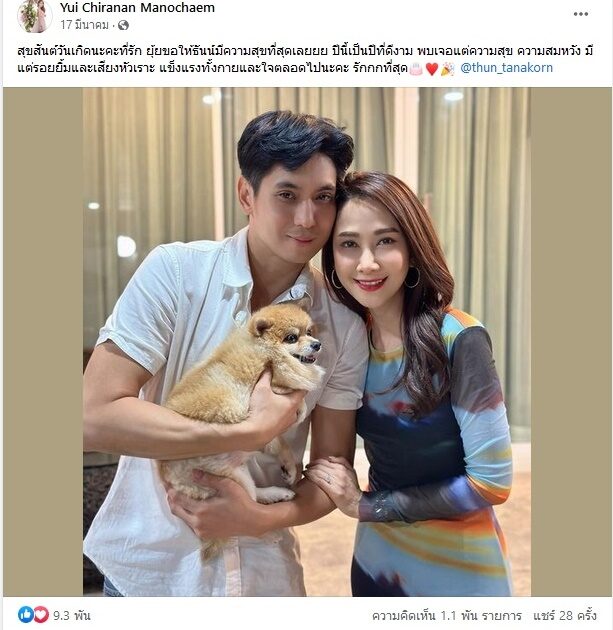
Task: Click the red heart love reaction icon
Action: 41,615
